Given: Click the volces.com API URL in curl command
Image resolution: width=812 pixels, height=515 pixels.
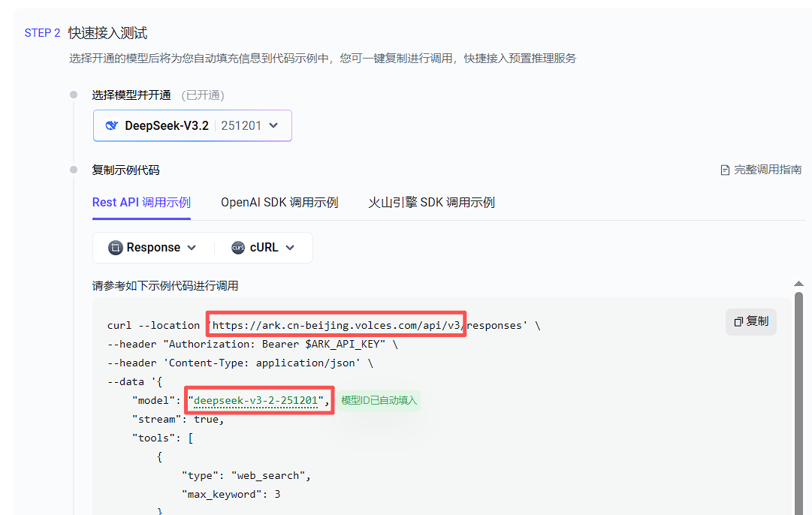Looking at the screenshot, I should [x=338, y=325].
